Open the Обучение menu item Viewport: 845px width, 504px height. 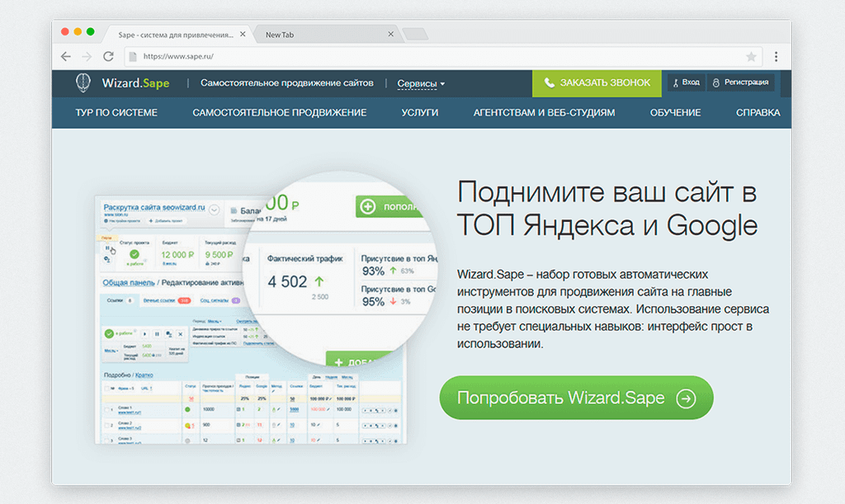(x=674, y=113)
